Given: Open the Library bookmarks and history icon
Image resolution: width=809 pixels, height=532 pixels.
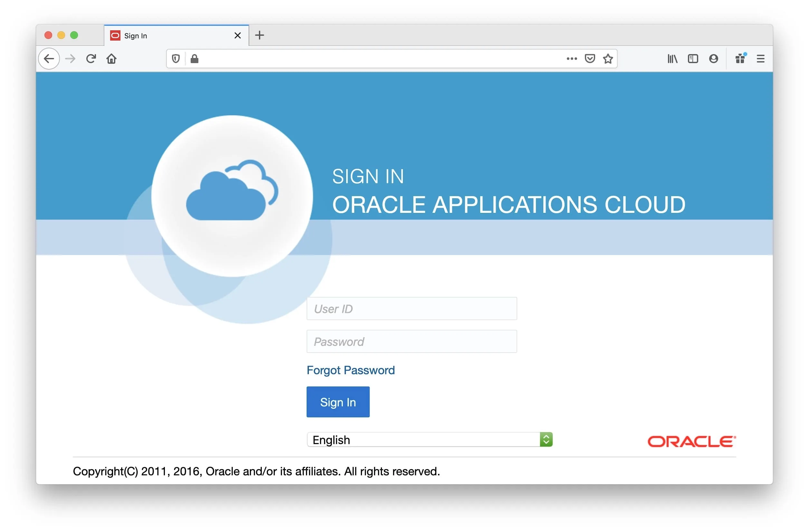Looking at the screenshot, I should click(672, 59).
